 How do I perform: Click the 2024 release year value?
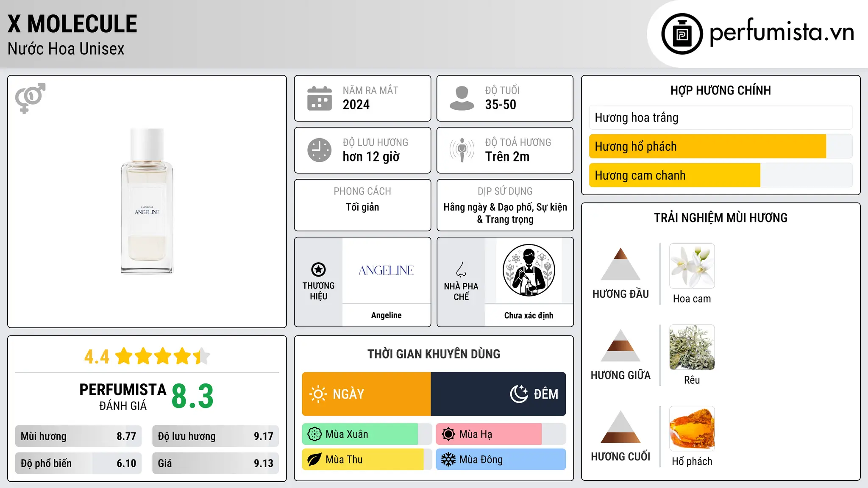pos(356,105)
